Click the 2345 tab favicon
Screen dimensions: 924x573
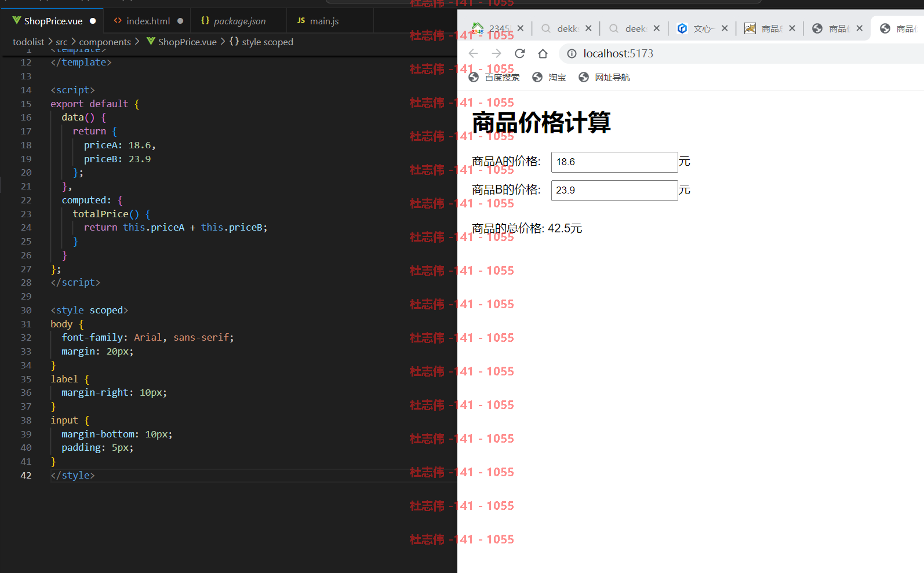[x=478, y=28]
